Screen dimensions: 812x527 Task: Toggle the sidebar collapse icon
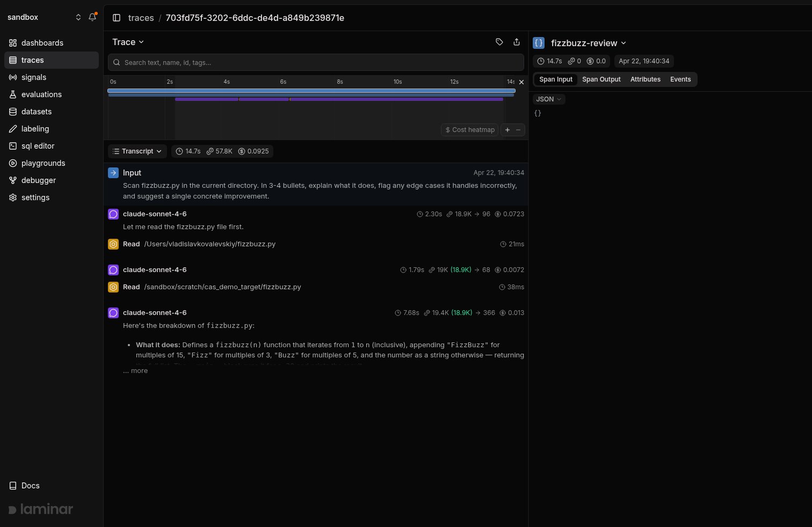pos(117,18)
